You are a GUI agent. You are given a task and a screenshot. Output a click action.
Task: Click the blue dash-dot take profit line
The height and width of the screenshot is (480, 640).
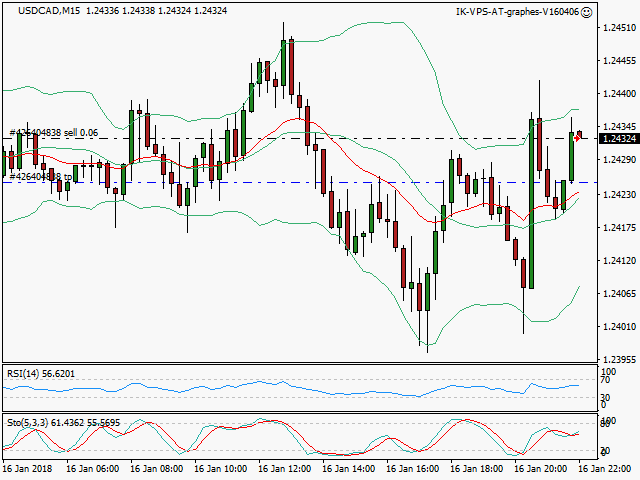pyautogui.click(x=300, y=182)
